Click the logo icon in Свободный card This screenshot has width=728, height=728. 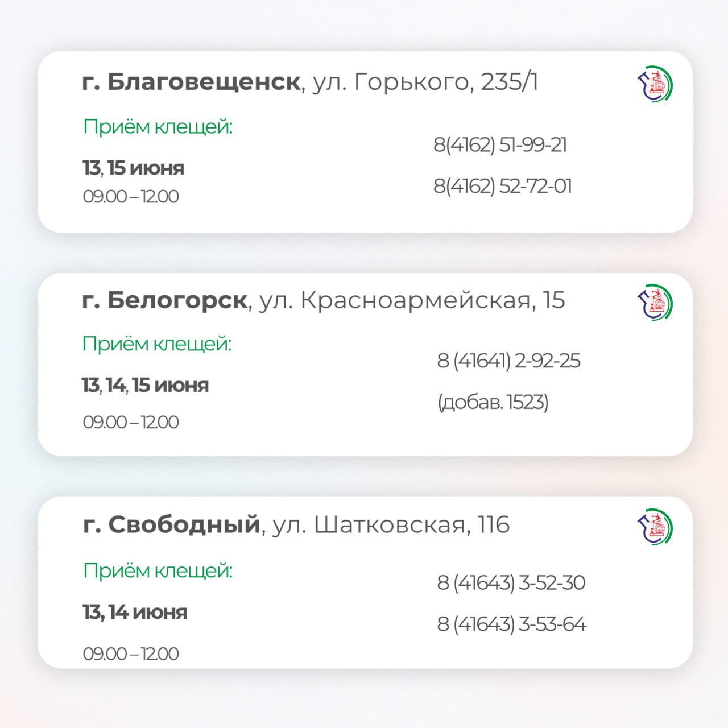pos(655,527)
